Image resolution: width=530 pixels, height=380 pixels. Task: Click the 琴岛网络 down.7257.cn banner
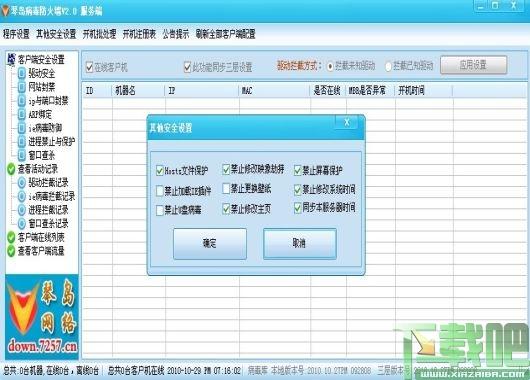(x=42, y=317)
